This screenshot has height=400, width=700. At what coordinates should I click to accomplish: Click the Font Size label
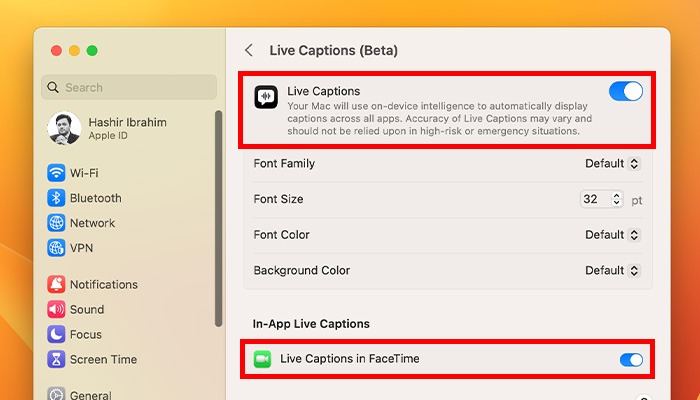(278, 199)
